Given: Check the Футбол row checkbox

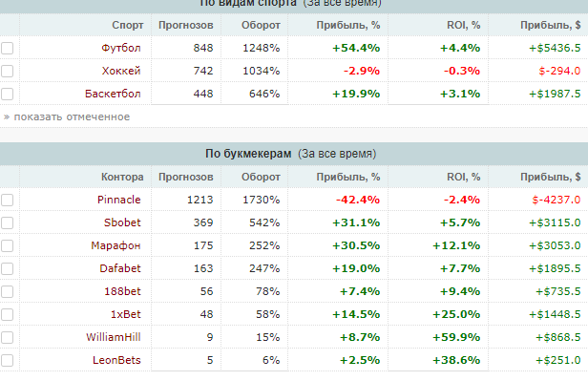Looking at the screenshot, I should (7, 49).
